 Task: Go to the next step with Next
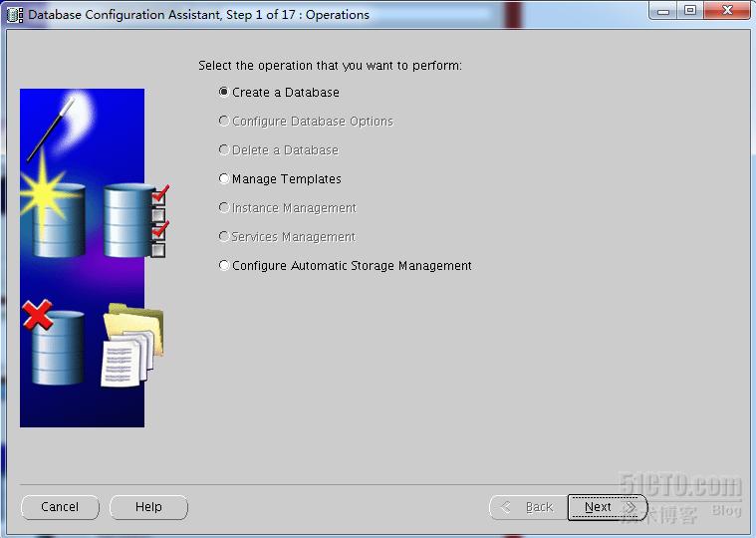(x=607, y=507)
